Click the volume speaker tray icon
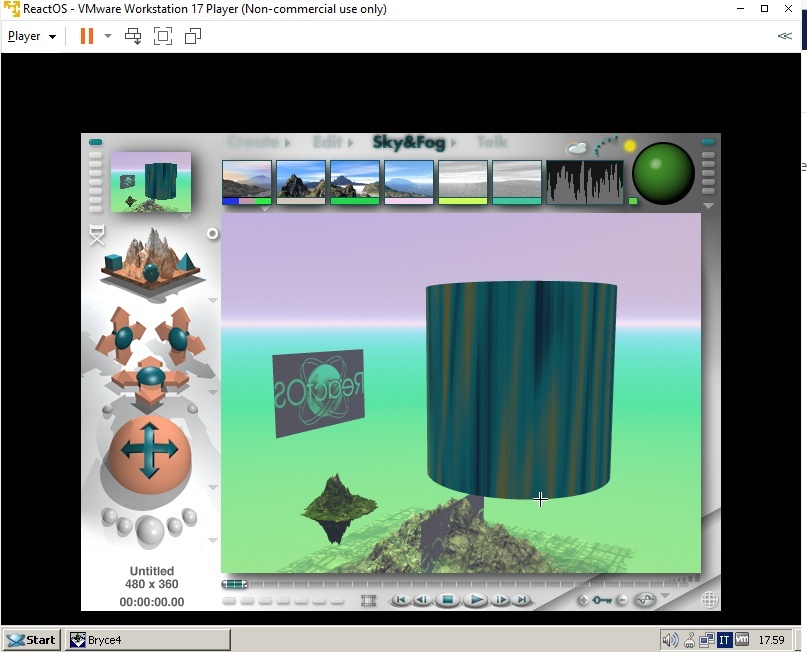Viewport: 807px width, 652px height. (670, 640)
